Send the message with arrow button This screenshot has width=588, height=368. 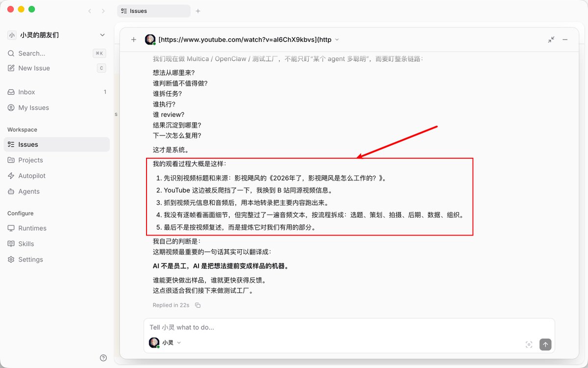click(x=545, y=344)
